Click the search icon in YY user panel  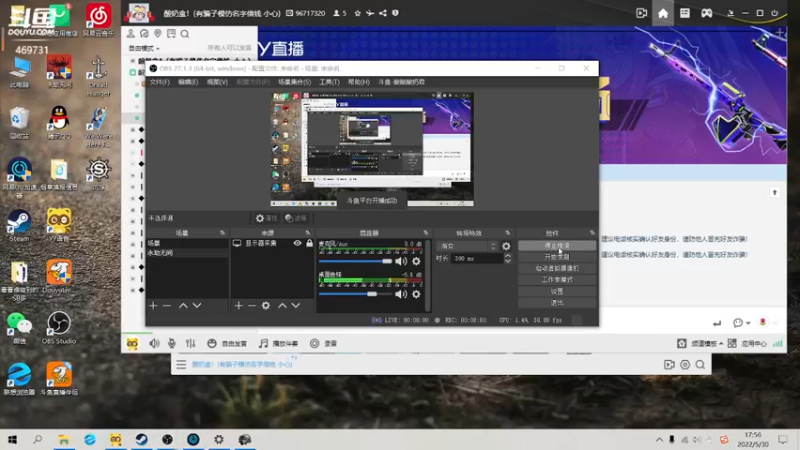coord(185,34)
